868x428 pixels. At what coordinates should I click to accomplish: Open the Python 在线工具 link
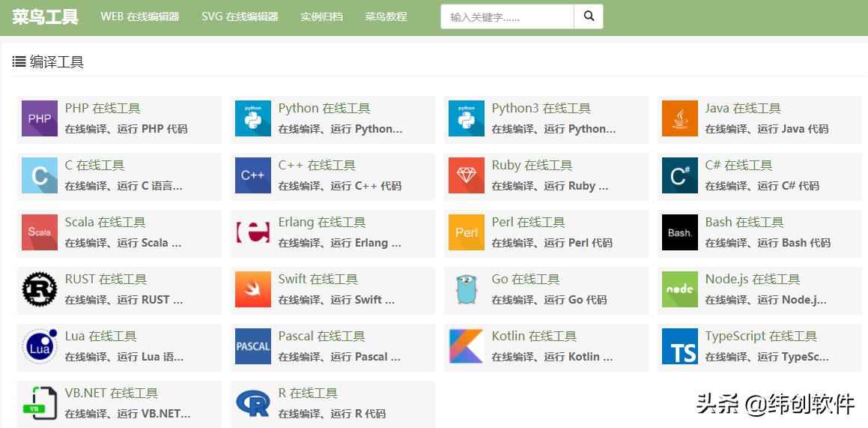point(324,109)
